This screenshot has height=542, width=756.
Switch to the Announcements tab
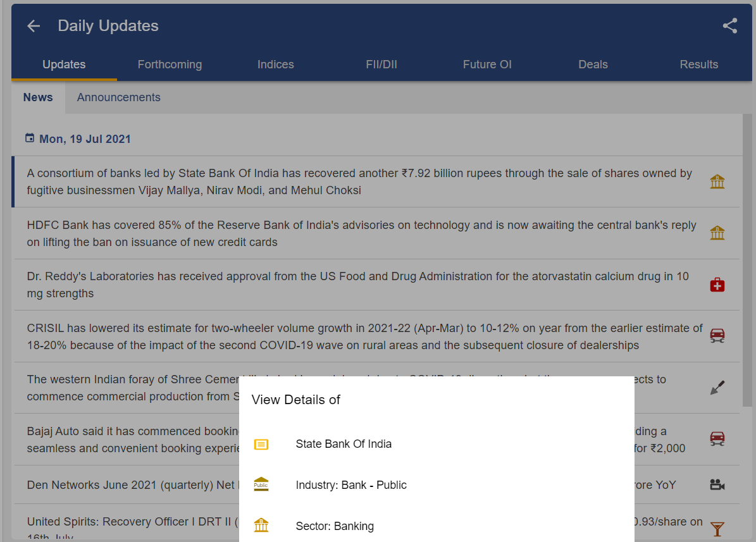coord(118,97)
